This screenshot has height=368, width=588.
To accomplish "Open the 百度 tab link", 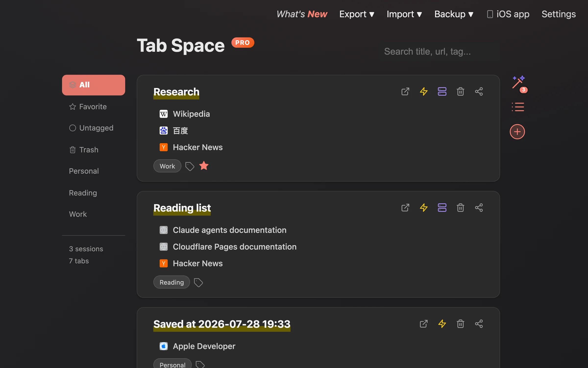I will click(180, 131).
